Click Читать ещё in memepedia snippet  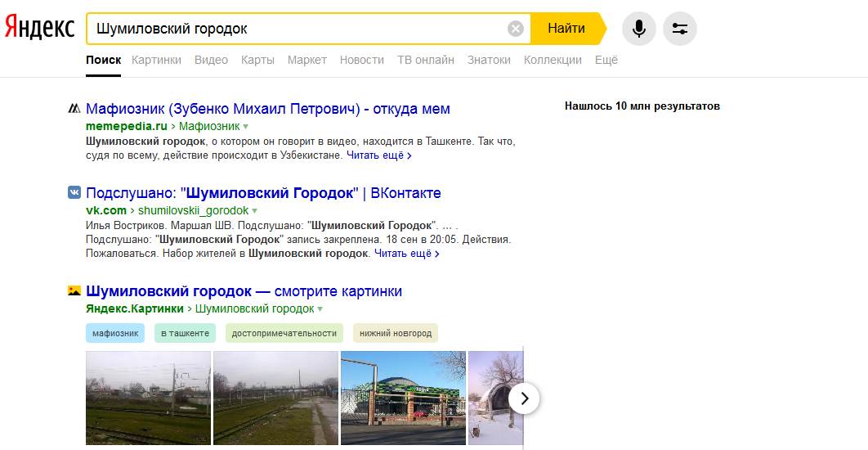(x=379, y=155)
